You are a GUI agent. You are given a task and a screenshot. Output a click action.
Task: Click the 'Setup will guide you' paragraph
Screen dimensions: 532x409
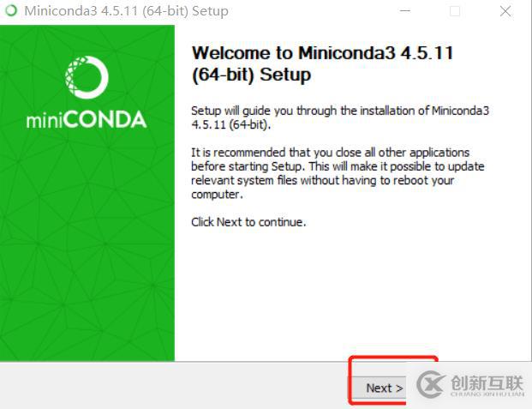341,117
